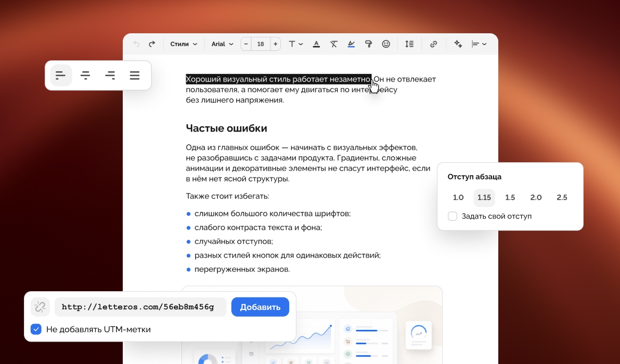Choose paragraph spacing 1.15
Viewport: 620px width, 364px height.
click(x=484, y=198)
